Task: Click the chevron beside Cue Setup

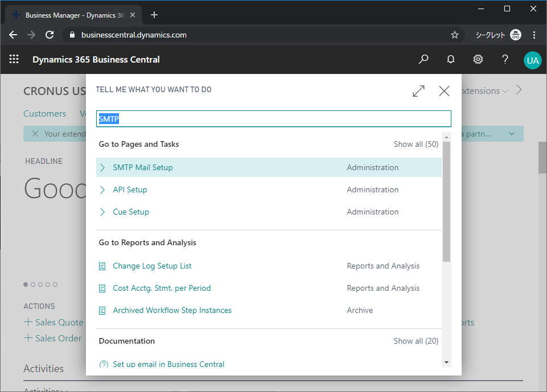Action: [102, 212]
